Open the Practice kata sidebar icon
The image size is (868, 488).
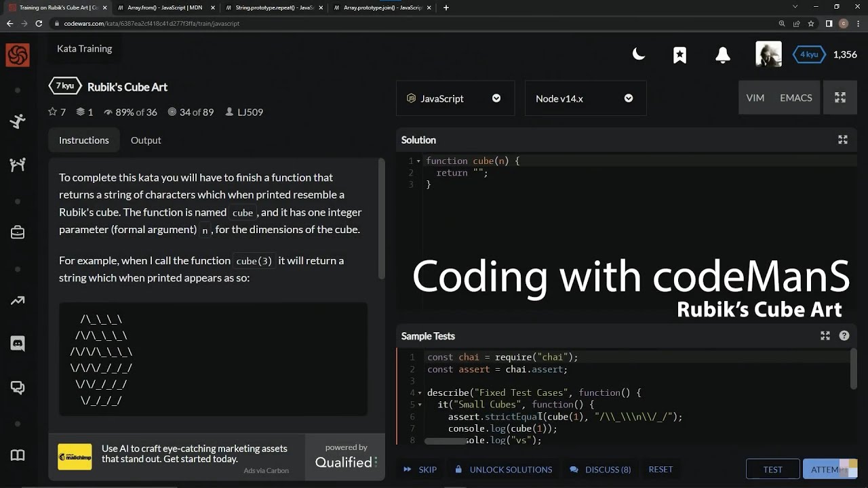pyautogui.click(x=18, y=121)
